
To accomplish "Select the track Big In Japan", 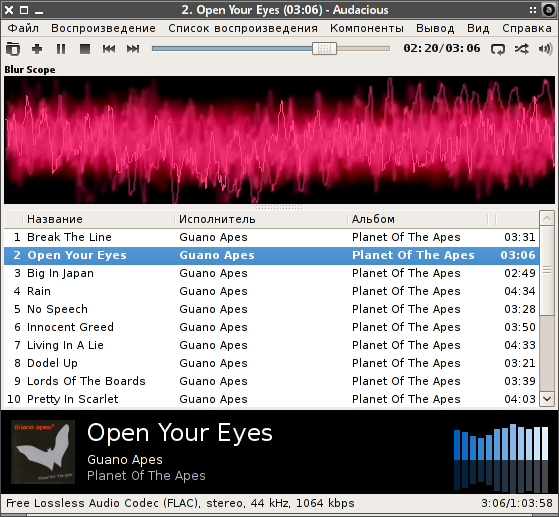I will [x=271, y=273].
